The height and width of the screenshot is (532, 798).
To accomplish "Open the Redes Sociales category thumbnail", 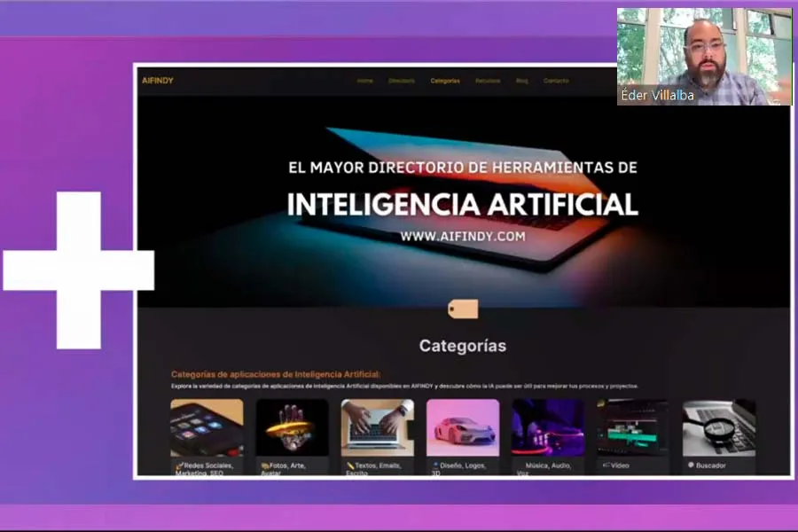I will [207, 427].
